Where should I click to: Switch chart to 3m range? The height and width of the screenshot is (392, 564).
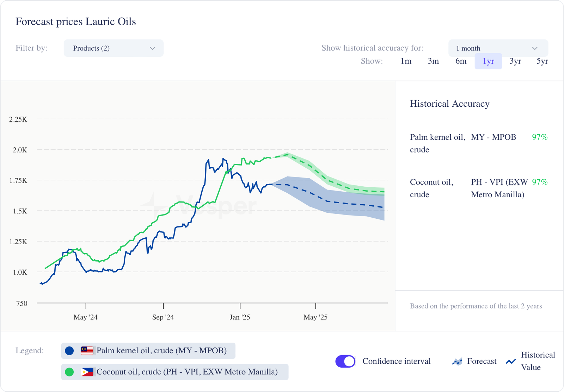[x=433, y=61]
